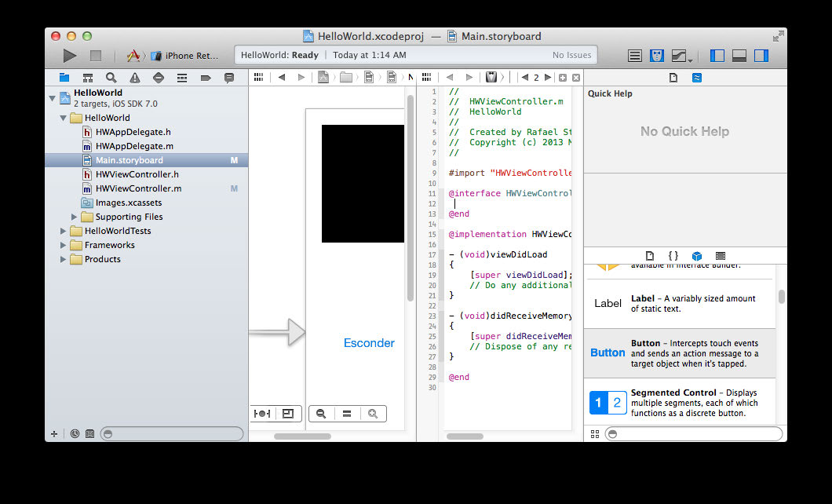This screenshot has width=832, height=504.
Task: Toggle the Debug area visibility
Action: 739,56
